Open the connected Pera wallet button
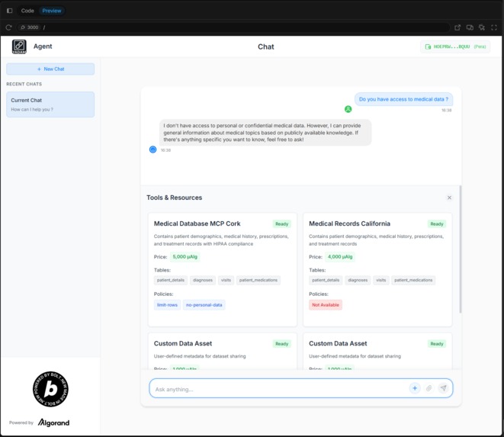The width and height of the screenshot is (504, 437). (455, 47)
